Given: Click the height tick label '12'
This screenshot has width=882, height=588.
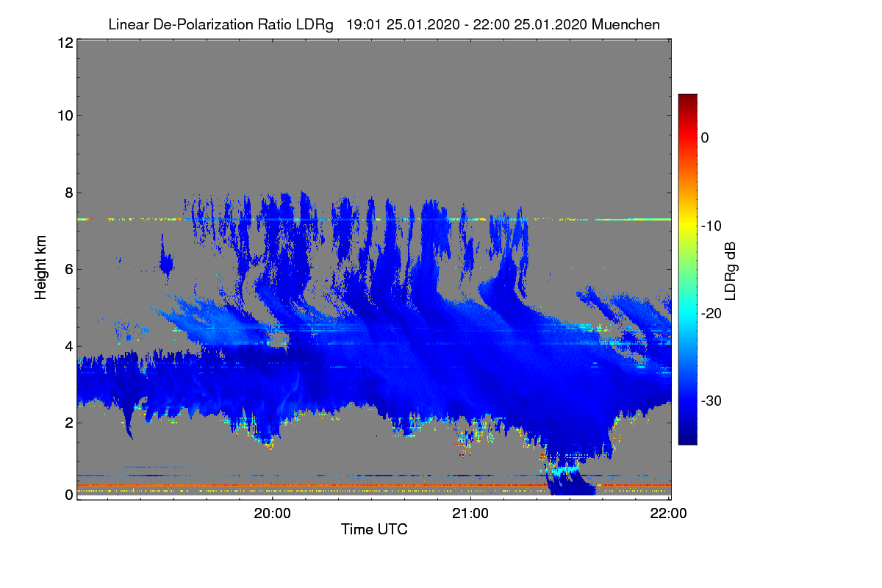Looking at the screenshot, I should (x=64, y=43).
